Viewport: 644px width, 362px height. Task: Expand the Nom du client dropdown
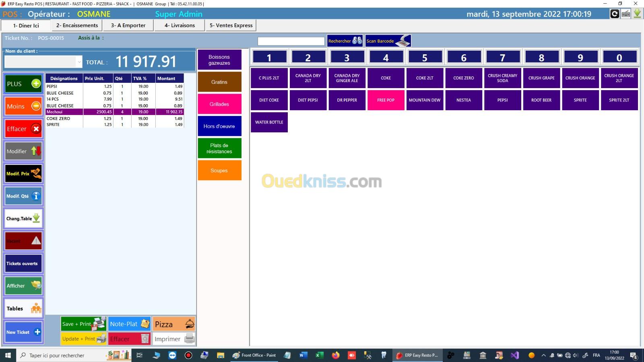click(79, 62)
